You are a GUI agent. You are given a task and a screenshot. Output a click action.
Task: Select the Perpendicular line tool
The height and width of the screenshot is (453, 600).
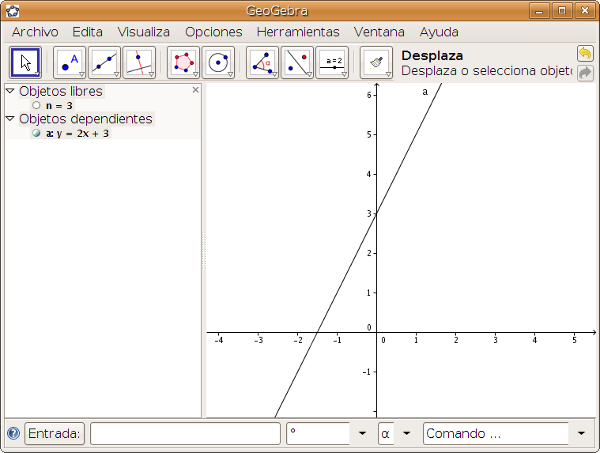tap(138, 62)
